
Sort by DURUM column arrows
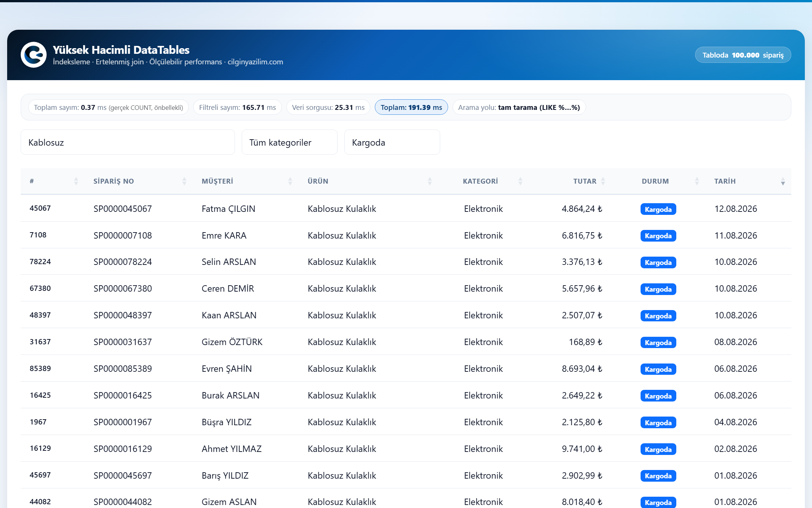(x=697, y=181)
